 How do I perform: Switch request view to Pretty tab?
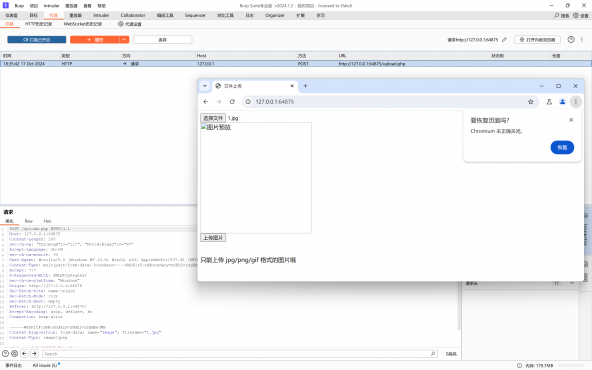9,221
